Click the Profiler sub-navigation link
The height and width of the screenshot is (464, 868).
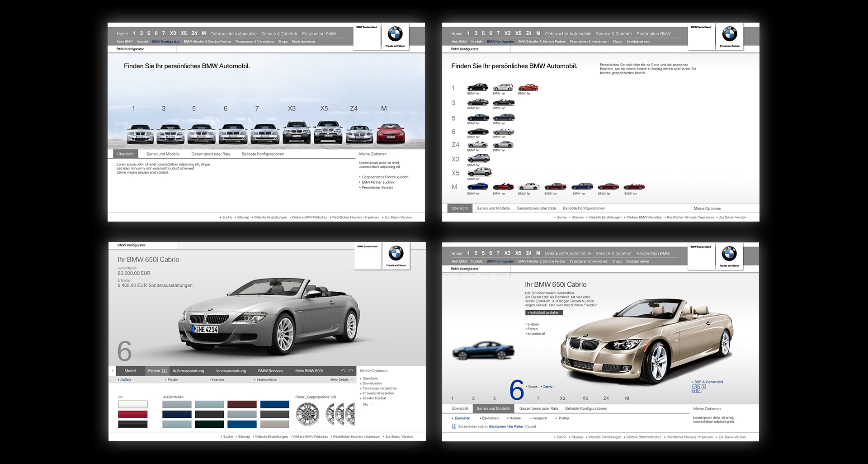pos(563,418)
